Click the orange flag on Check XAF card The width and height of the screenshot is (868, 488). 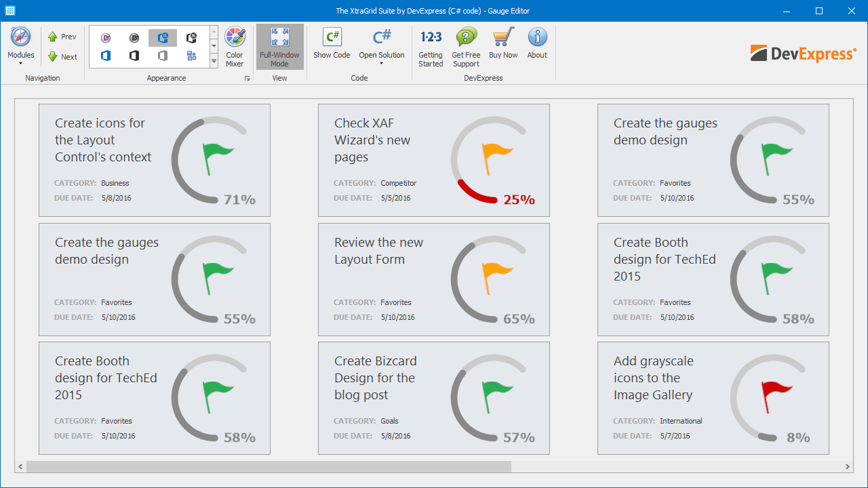(x=497, y=159)
